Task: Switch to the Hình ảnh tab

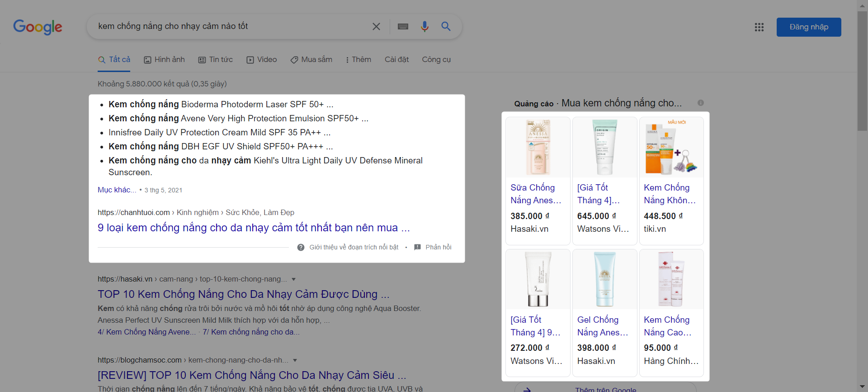Action: point(164,60)
